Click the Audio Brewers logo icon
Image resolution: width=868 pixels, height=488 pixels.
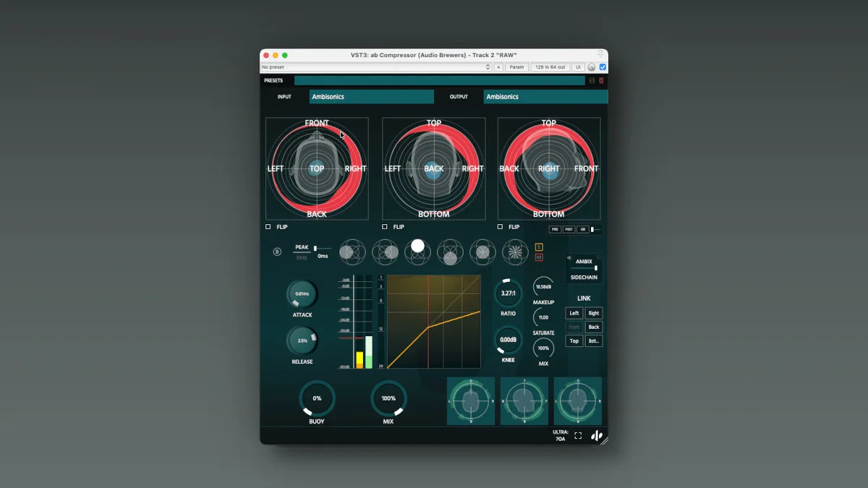tap(597, 435)
